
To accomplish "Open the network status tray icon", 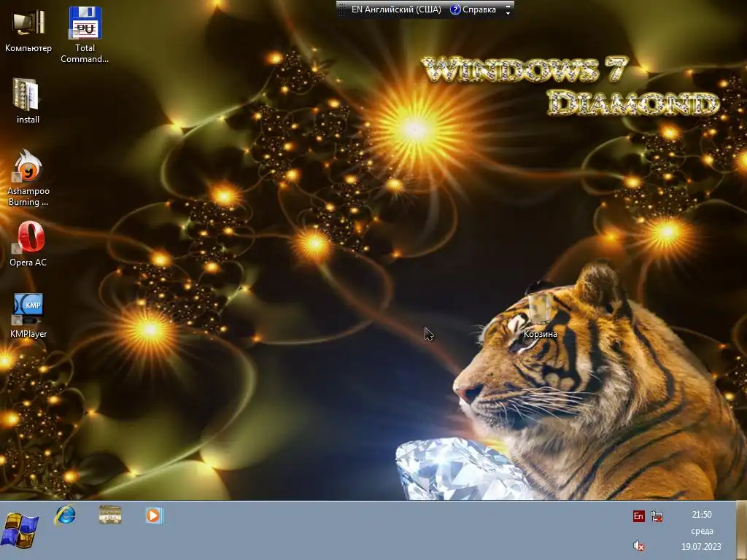I will [x=657, y=516].
